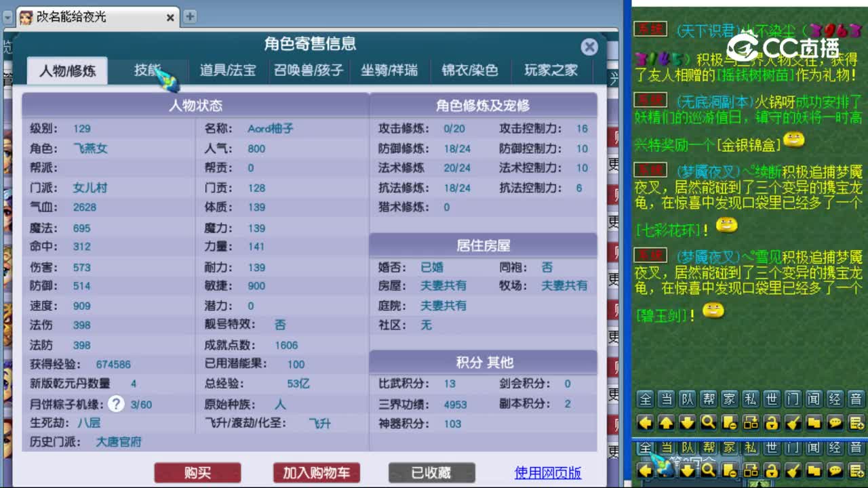Select the 改名能给夜光 browser tab

(97, 17)
